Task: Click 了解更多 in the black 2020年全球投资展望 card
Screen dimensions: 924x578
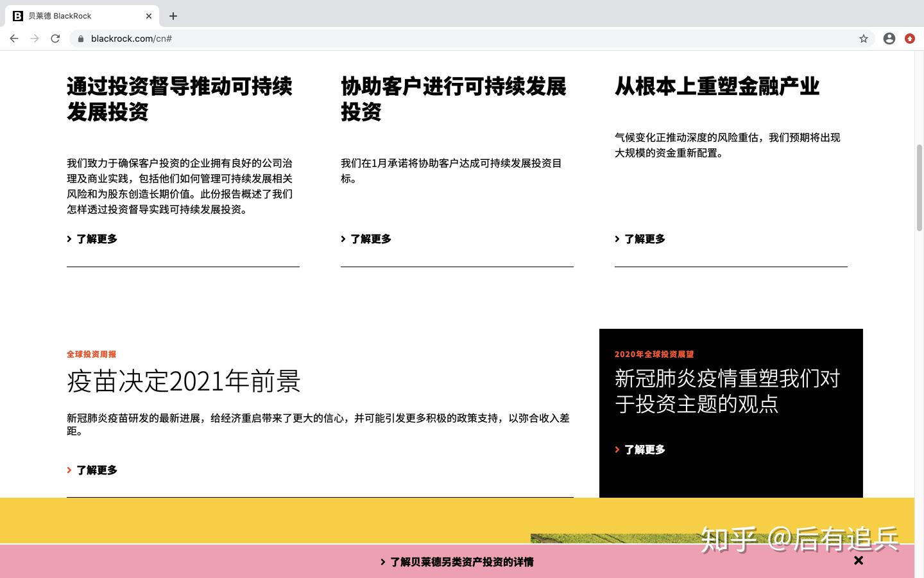Action: click(645, 449)
